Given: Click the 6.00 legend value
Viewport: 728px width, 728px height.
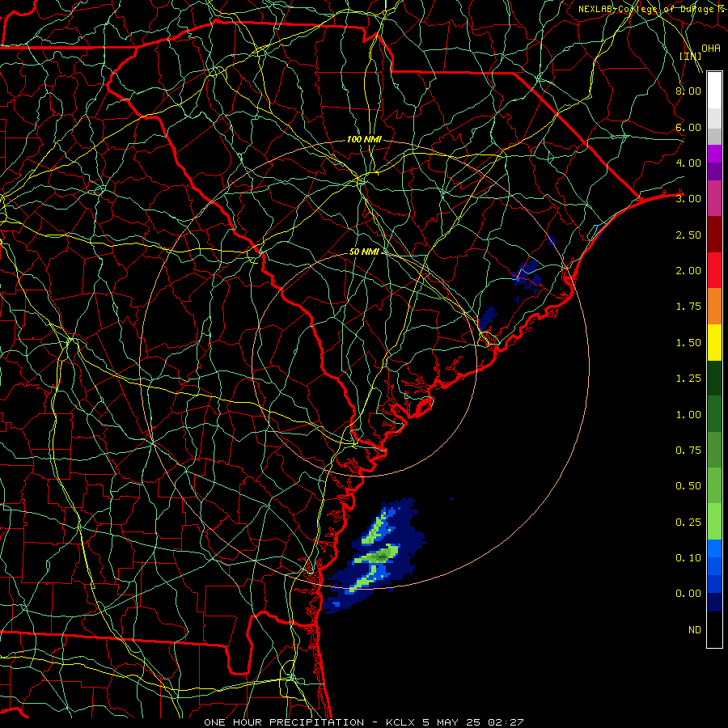Looking at the screenshot, I should click(688, 127).
